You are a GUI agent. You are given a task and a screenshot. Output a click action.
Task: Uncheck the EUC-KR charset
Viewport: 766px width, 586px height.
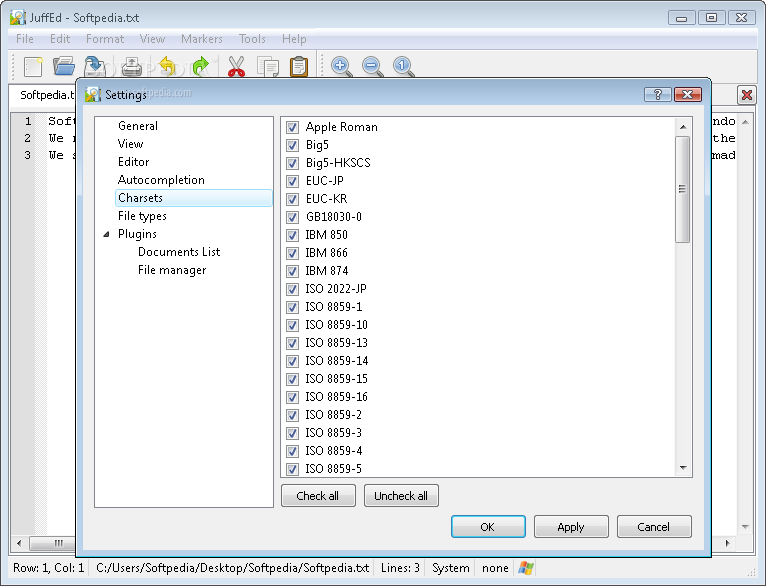[292, 199]
